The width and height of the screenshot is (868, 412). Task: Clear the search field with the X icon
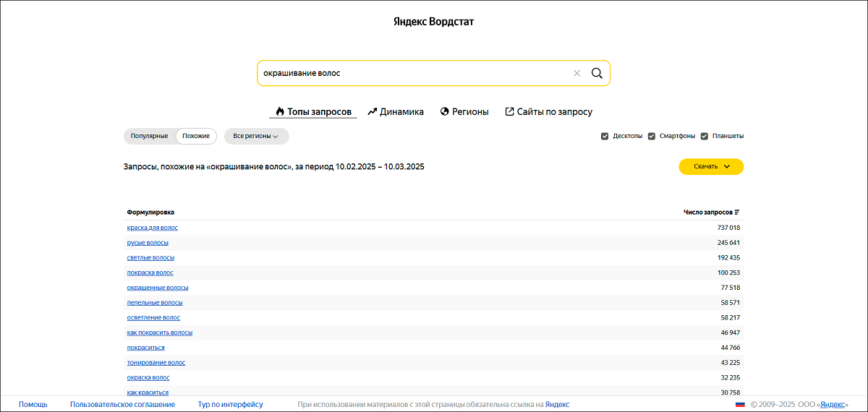click(x=576, y=73)
